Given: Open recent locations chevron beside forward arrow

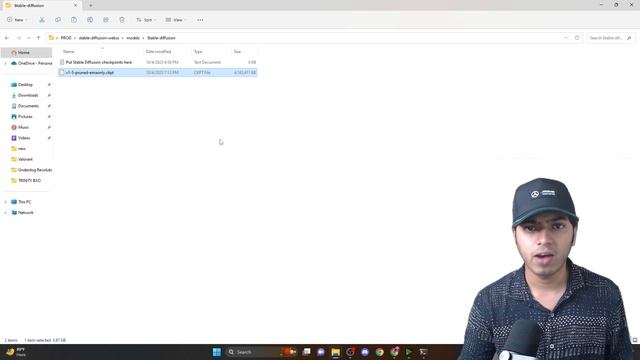Looking at the screenshot, I should tap(29, 38).
